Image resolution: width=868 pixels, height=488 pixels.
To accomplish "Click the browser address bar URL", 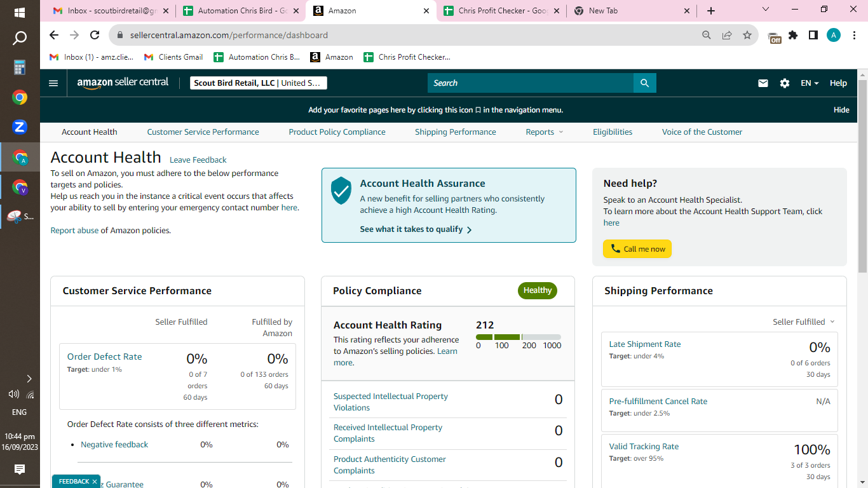I will 229,36.
